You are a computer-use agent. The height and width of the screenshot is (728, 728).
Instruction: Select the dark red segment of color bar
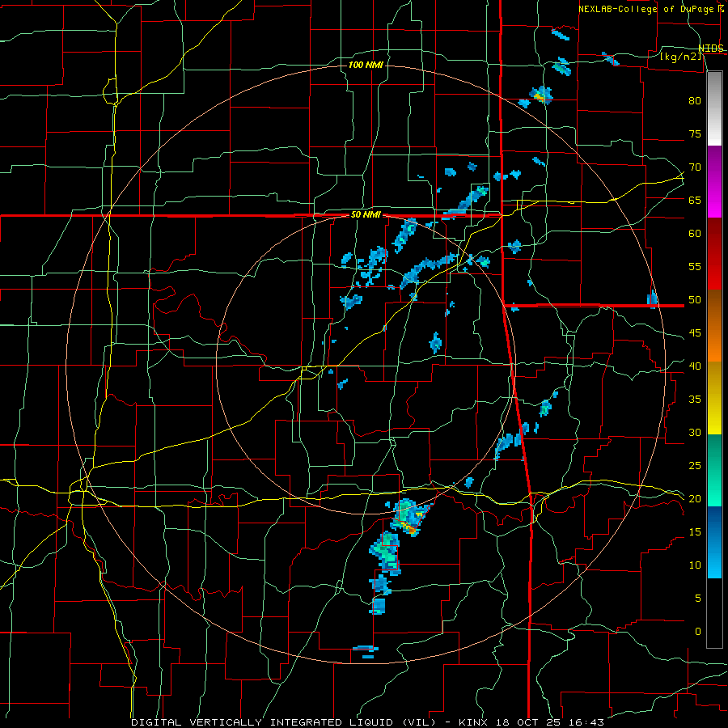(714, 254)
